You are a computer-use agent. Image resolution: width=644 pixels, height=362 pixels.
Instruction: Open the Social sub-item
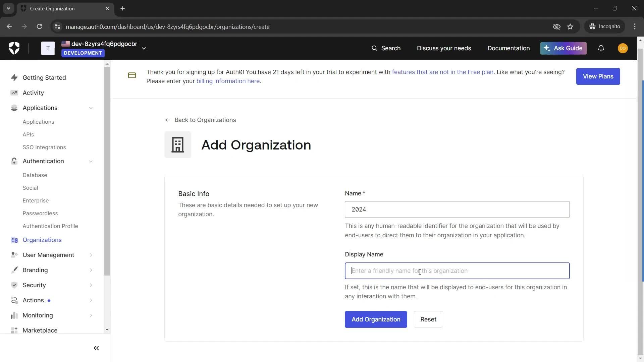tap(30, 188)
